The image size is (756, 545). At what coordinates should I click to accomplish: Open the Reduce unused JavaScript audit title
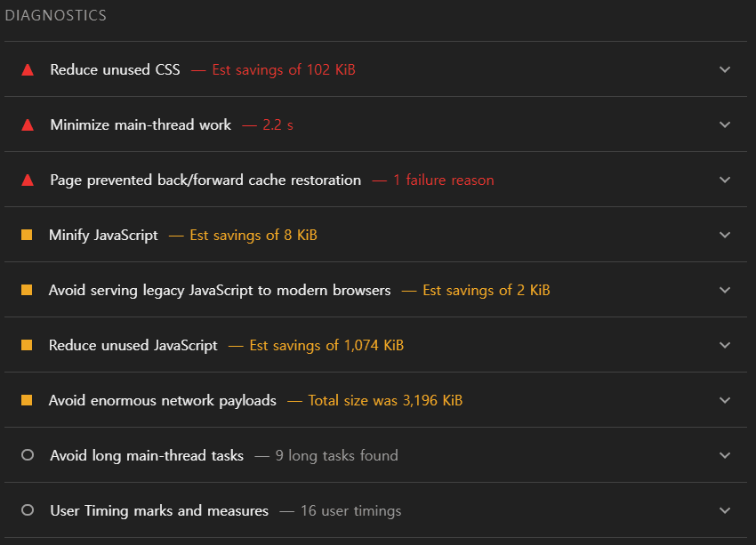coord(133,345)
